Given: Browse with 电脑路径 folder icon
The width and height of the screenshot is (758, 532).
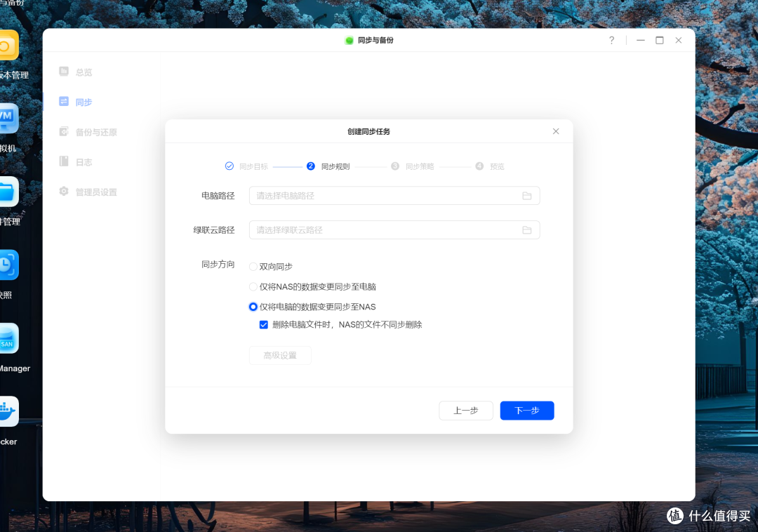Looking at the screenshot, I should click(527, 196).
